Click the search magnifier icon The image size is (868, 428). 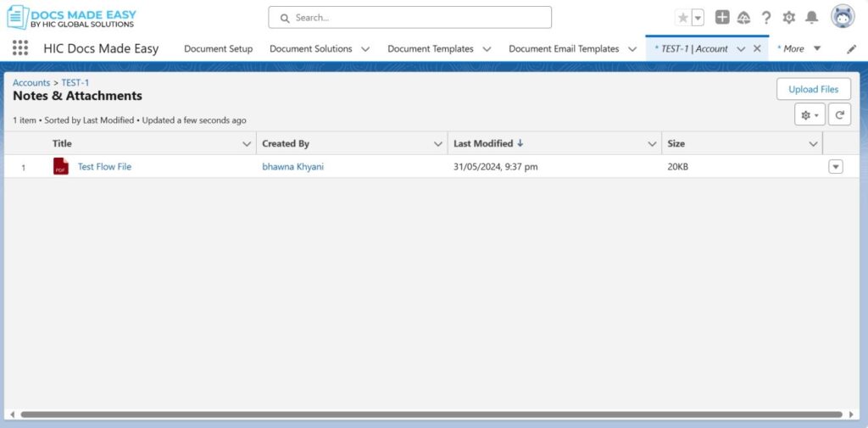[285, 18]
